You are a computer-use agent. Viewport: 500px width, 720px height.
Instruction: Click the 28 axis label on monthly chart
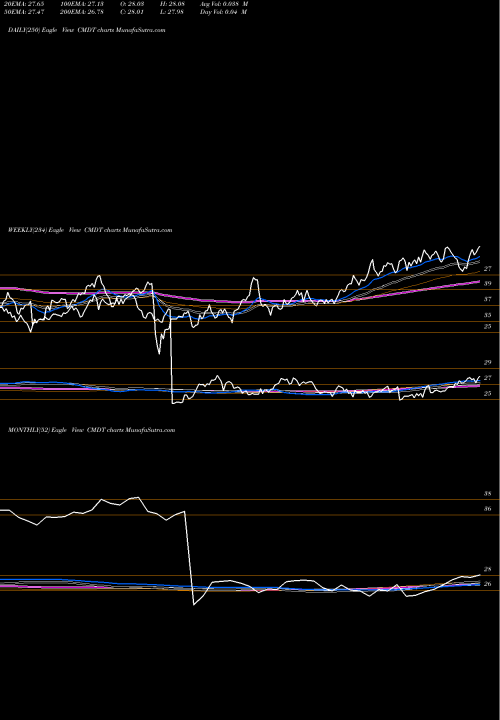click(x=488, y=569)
